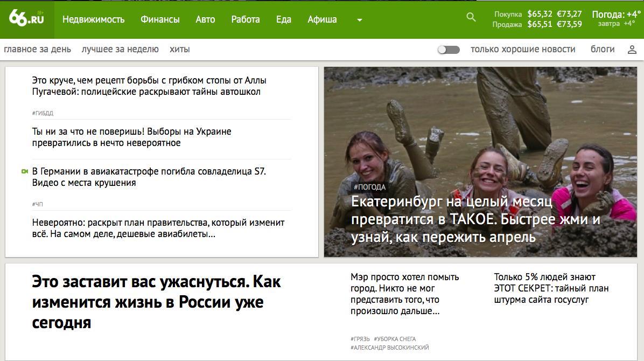644x361 pixels.
Task: Click the #ГРЯЗЬ tag
Action: 360,339
